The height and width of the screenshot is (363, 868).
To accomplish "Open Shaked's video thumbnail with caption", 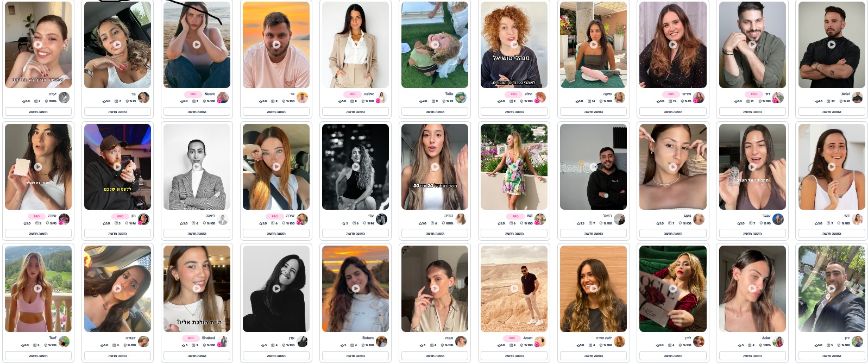I will [197, 289].
